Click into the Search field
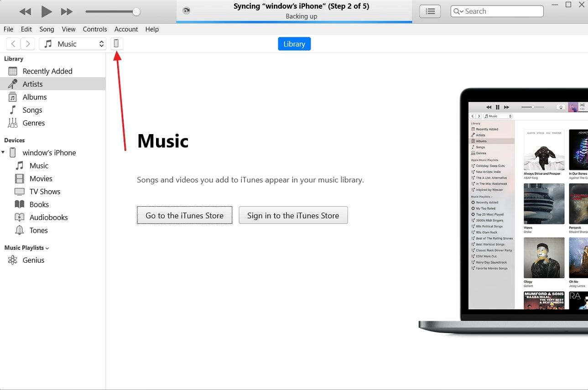This screenshot has height=390, width=588. coord(502,11)
